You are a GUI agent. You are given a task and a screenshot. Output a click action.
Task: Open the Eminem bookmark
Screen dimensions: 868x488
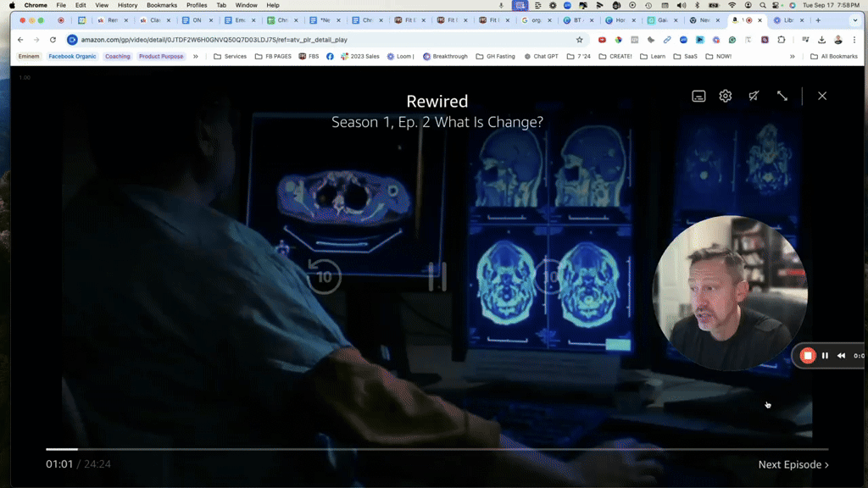29,57
